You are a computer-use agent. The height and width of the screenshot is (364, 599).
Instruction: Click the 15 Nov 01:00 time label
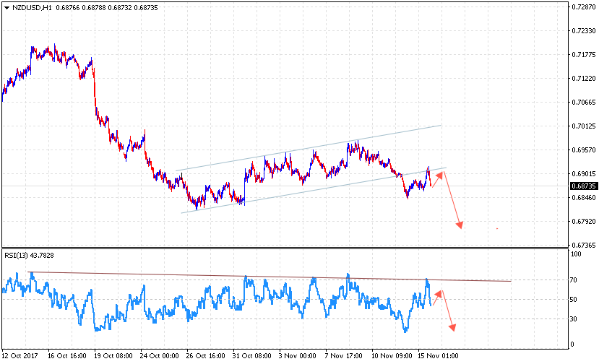(x=439, y=356)
